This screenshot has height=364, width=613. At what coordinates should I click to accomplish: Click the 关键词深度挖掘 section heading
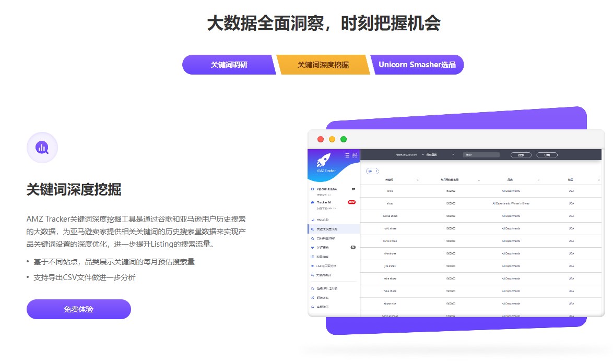74,189
